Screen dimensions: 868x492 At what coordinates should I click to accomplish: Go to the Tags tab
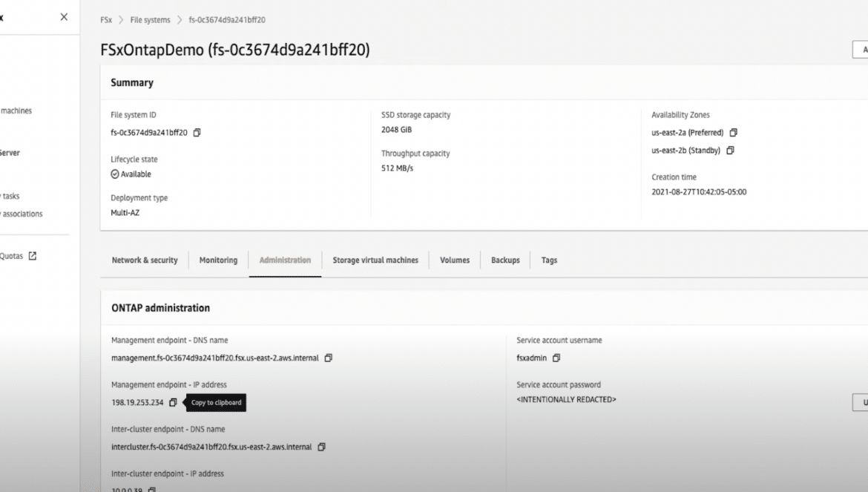[x=549, y=260]
